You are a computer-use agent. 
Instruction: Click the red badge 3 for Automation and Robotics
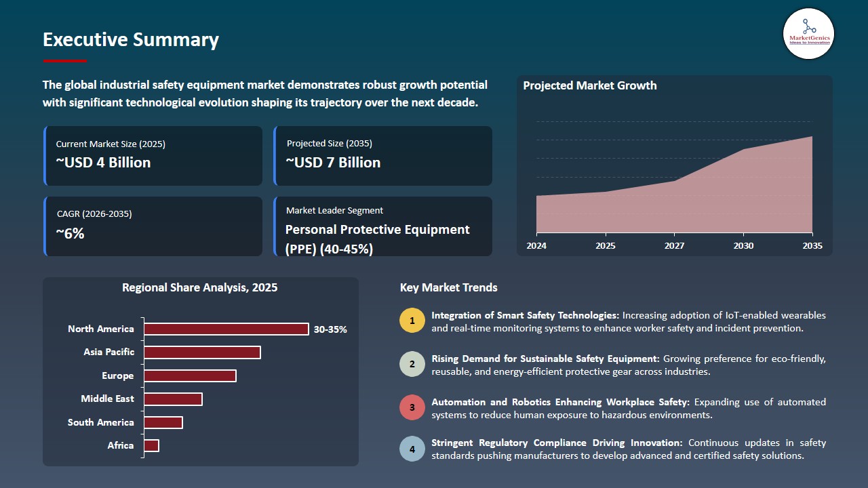(x=412, y=407)
